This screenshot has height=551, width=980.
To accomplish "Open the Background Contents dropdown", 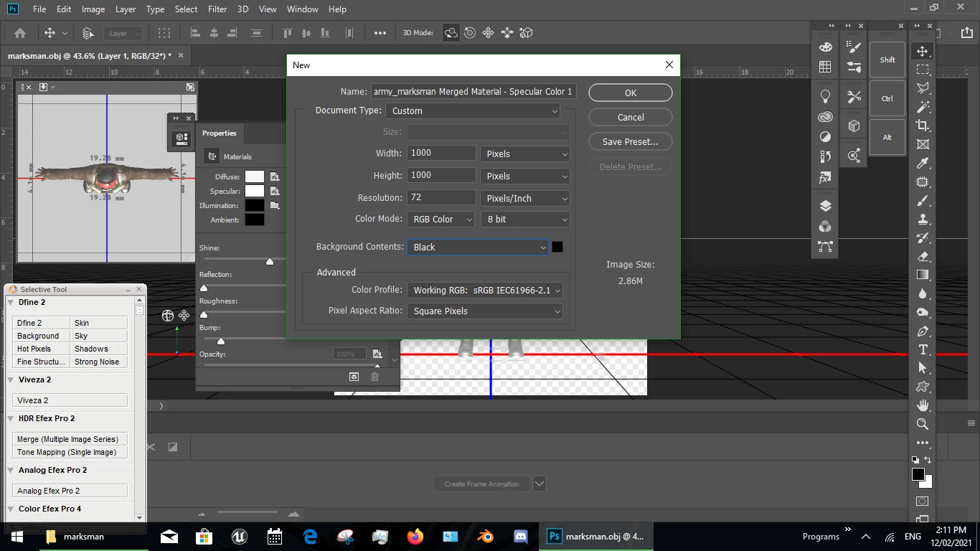I will pyautogui.click(x=478, y=247).
